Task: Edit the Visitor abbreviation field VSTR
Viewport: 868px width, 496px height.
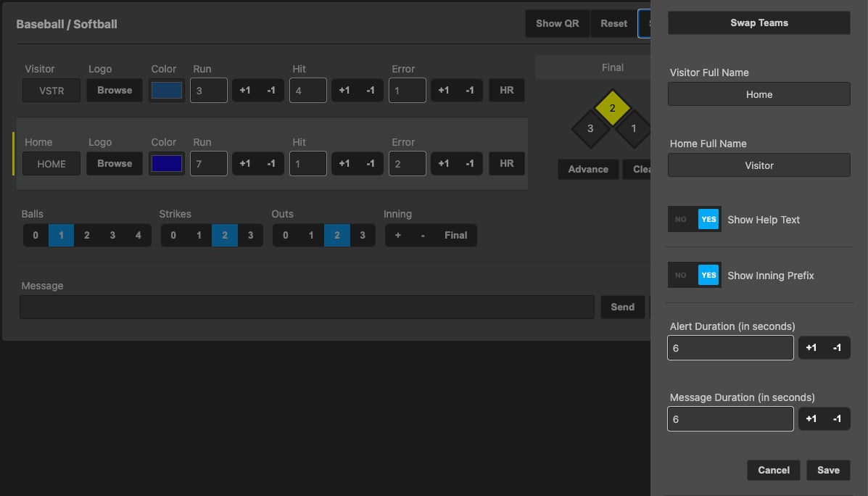Action: [x=51, y=90]
